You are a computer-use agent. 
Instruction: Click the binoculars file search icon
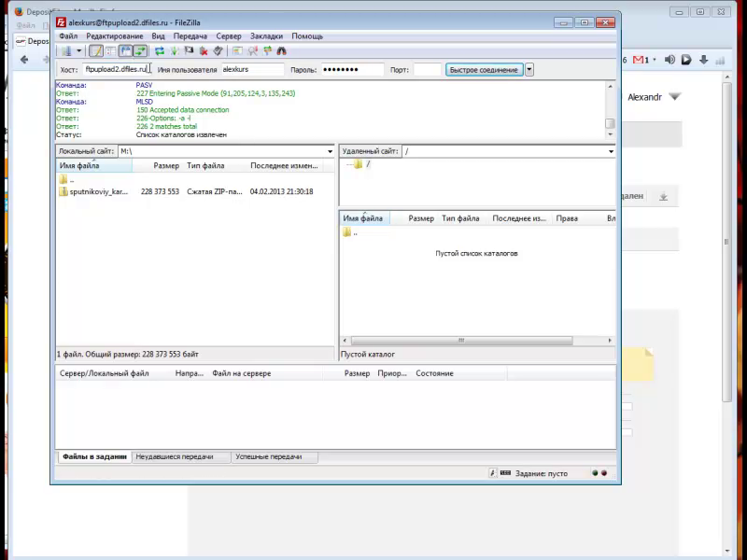pos(282,51)
